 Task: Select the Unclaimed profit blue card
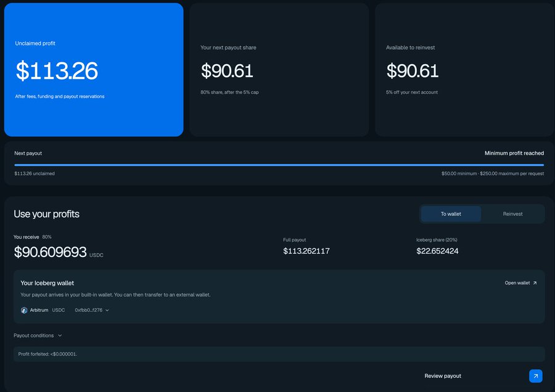94,70
